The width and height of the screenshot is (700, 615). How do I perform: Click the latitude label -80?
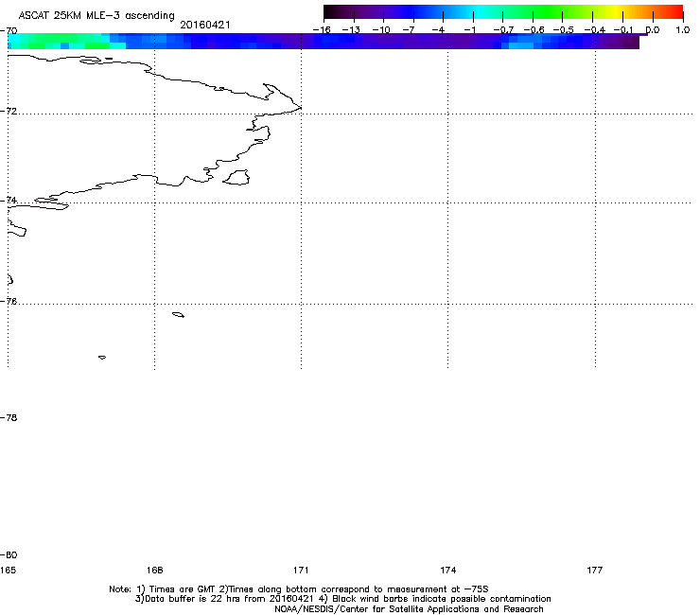pos(9,554)
